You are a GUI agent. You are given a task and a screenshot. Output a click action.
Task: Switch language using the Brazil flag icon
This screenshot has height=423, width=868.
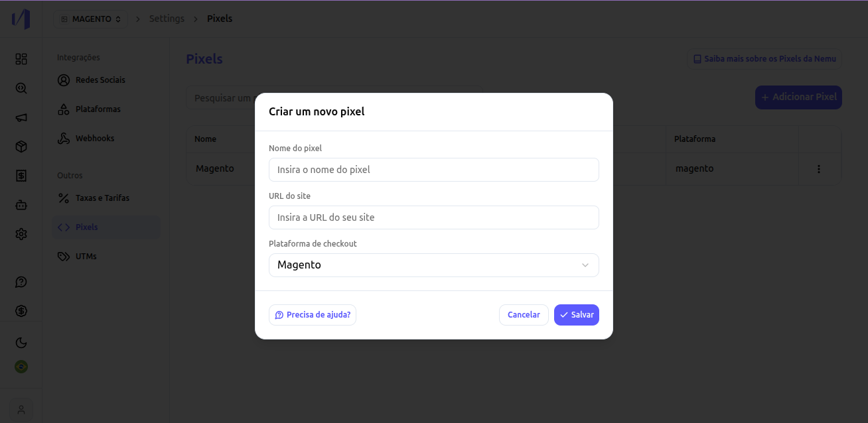click(x=21, y=367)
